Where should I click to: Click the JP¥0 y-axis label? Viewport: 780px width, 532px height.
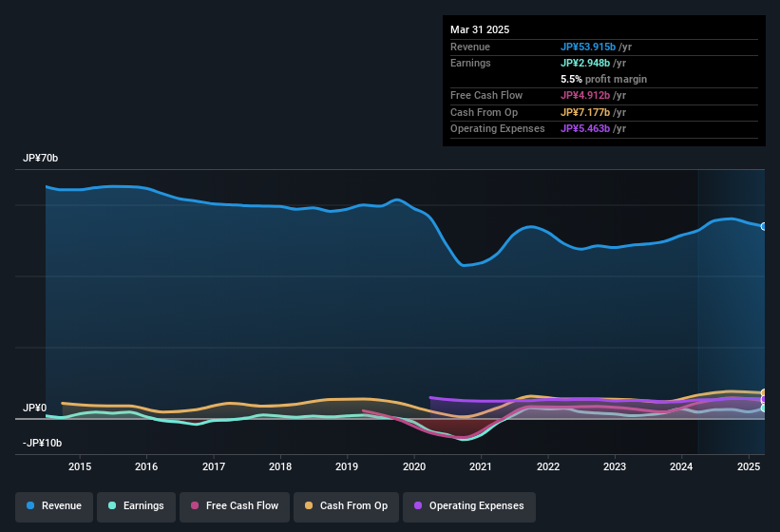35,408
